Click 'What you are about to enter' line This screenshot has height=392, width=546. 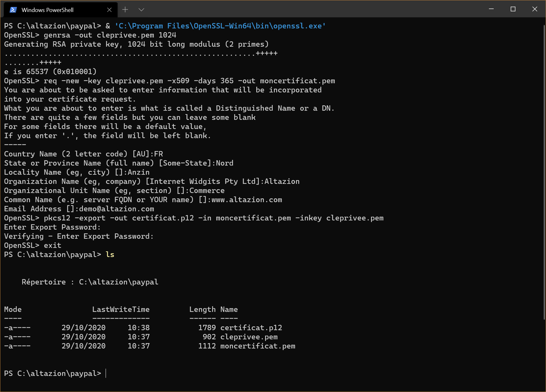(x=169, y=108)
